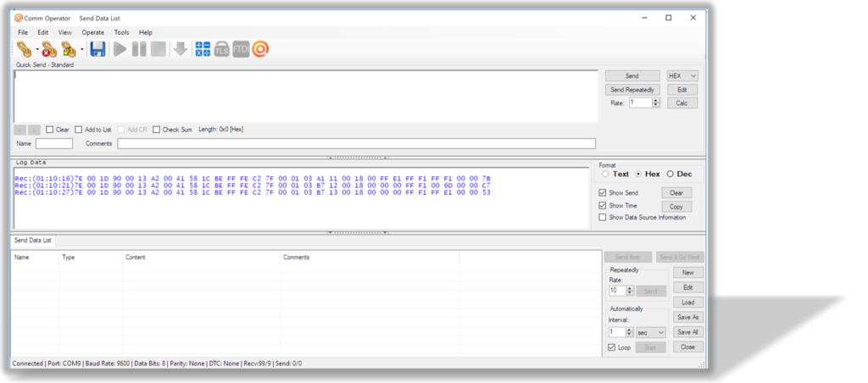Click the FTDI toolbar icon

[x=241, y=49]
